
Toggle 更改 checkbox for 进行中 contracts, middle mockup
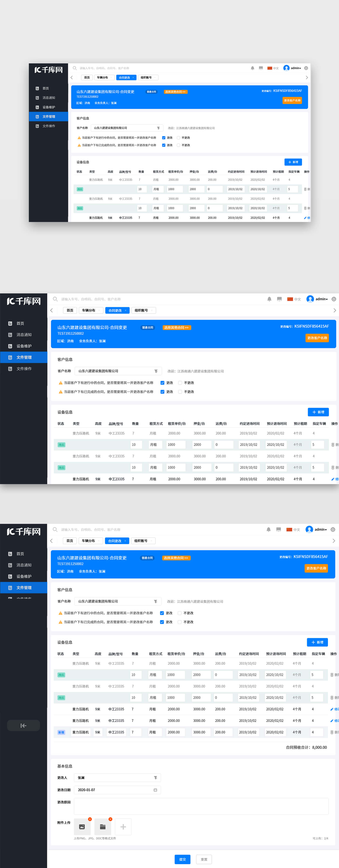[162, 383]
